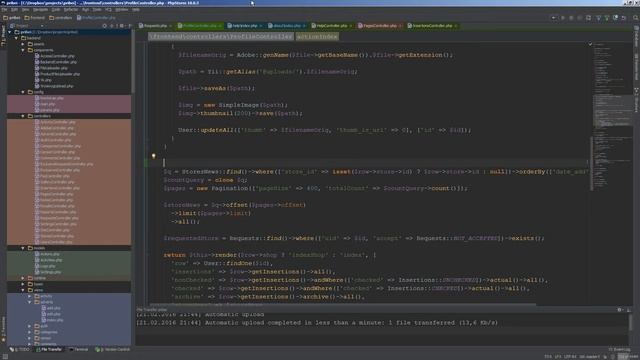Collapse the controllers folder in tree
Image resolution: width=640 pixels, height=360 pixels.
click(x=23, y=116)
